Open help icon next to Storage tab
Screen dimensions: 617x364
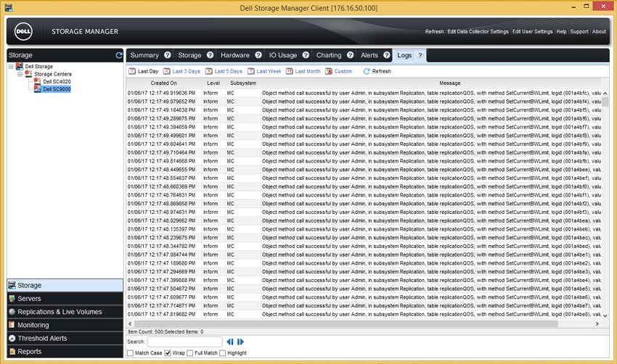tap(210, 55)
